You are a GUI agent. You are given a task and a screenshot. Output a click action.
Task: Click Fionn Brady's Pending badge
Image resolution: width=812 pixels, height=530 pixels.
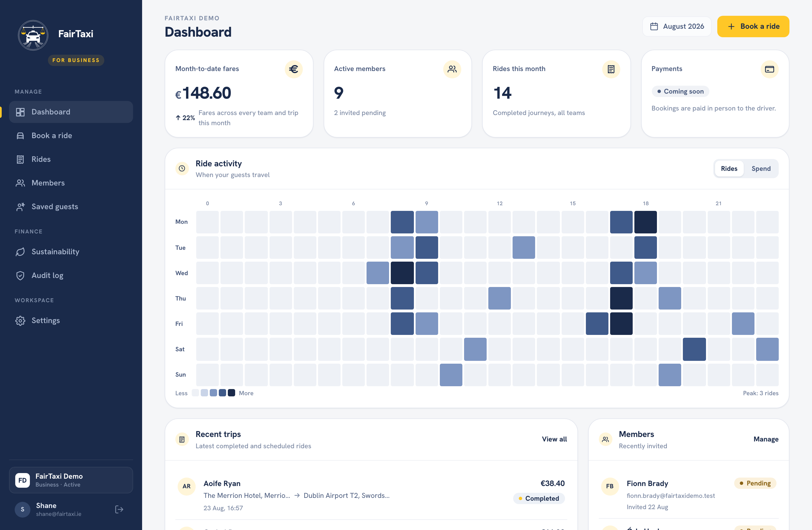click(755, 483)
